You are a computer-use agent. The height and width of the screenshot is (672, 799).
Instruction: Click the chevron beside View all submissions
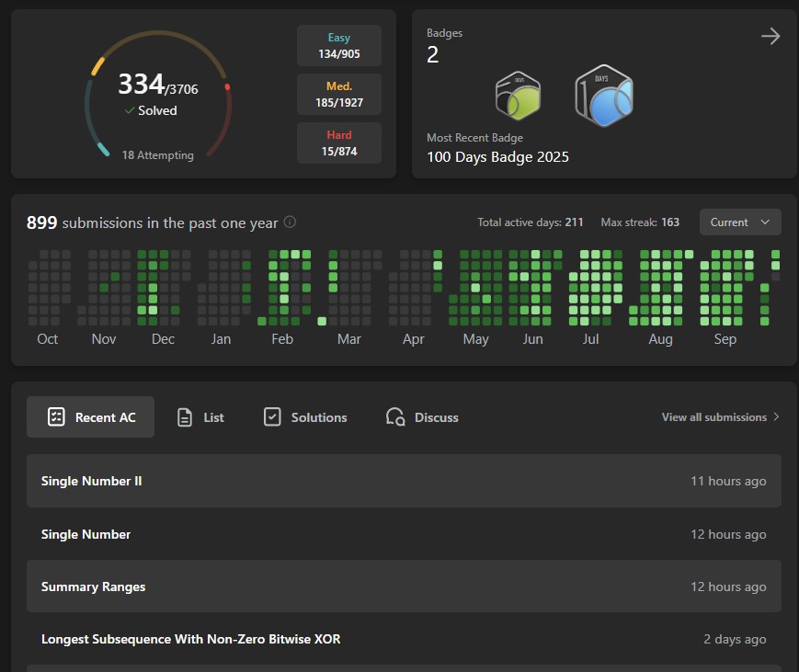pyautogui.click(x=776, y=416)
